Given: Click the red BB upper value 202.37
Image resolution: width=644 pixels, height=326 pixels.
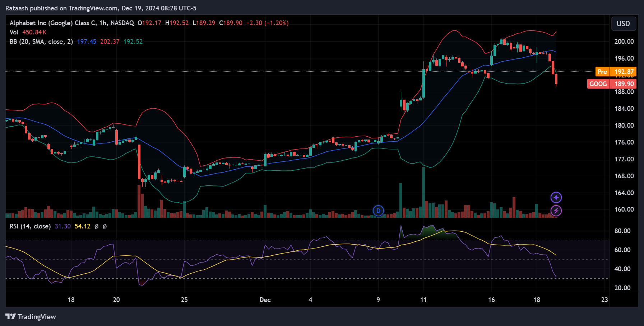Looking at the screenshot, I should pyautogui.click(x=110, y=42).
